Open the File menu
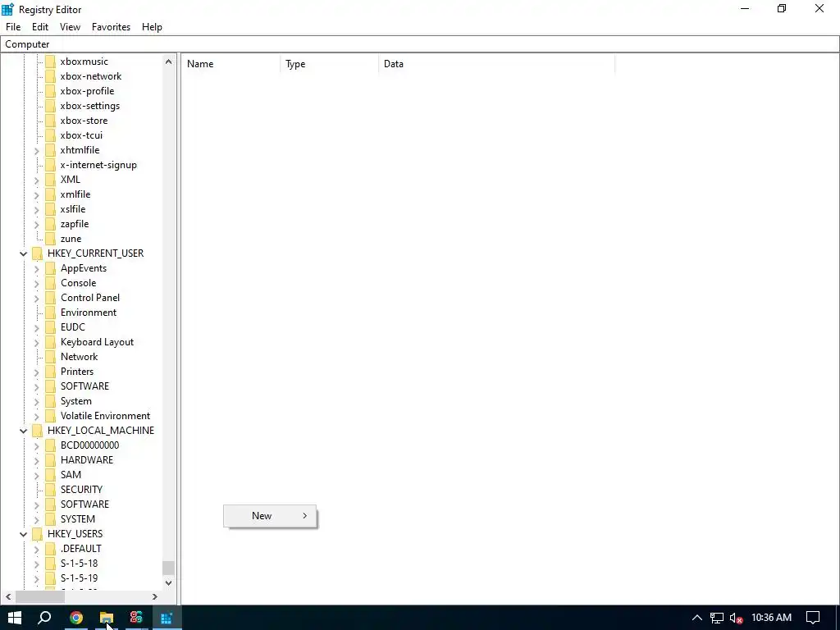840x630 pixels. click(13, 27)
